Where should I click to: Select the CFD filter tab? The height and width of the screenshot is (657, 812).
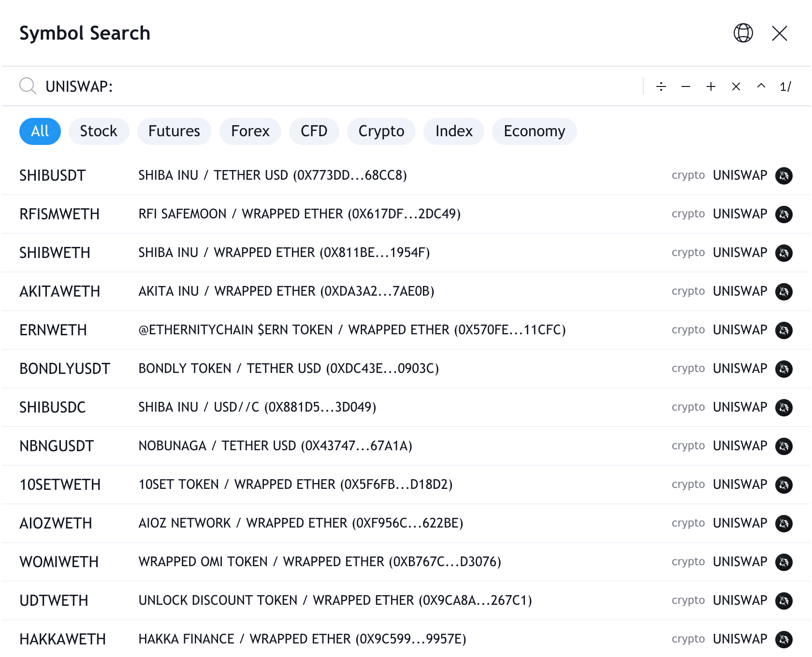[314, 131]
